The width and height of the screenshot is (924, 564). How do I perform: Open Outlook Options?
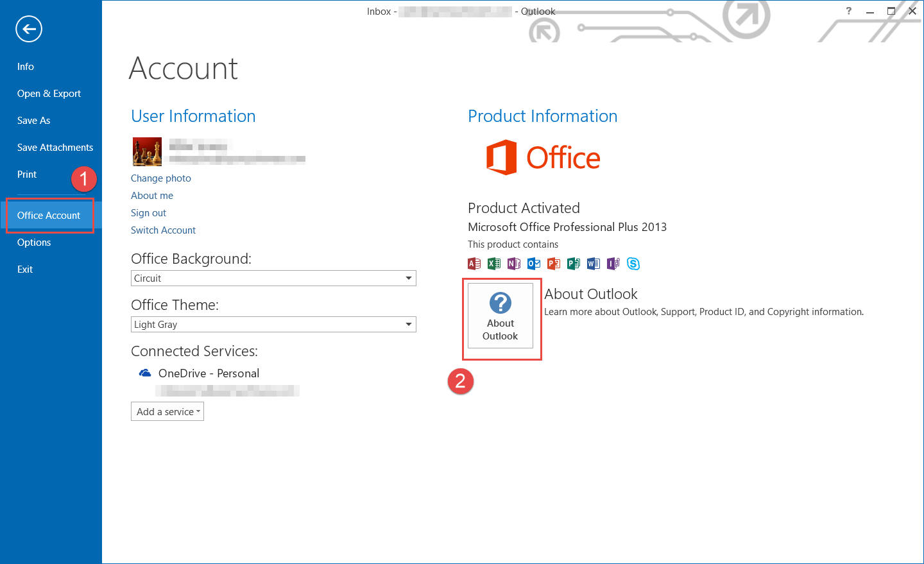point(34,243)
